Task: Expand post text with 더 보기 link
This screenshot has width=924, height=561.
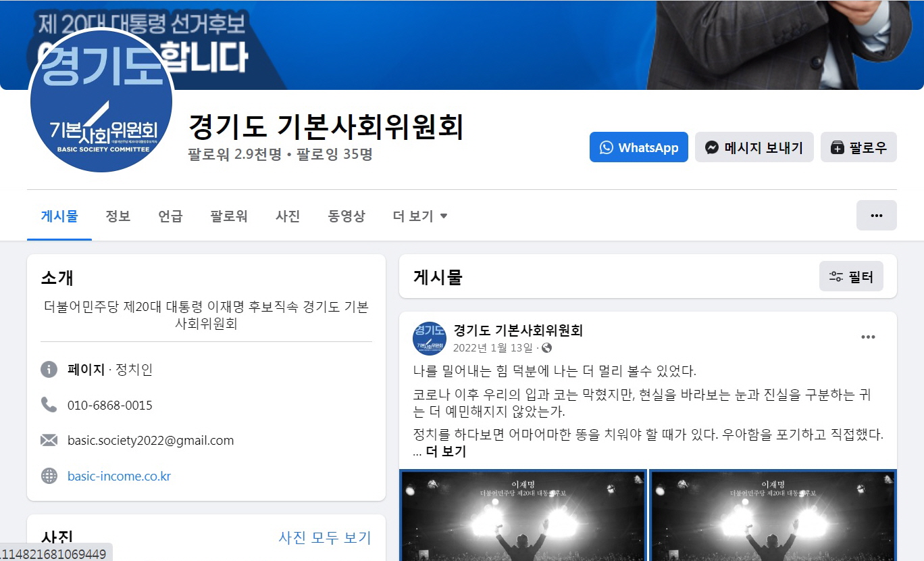Action: click(446, 452)
